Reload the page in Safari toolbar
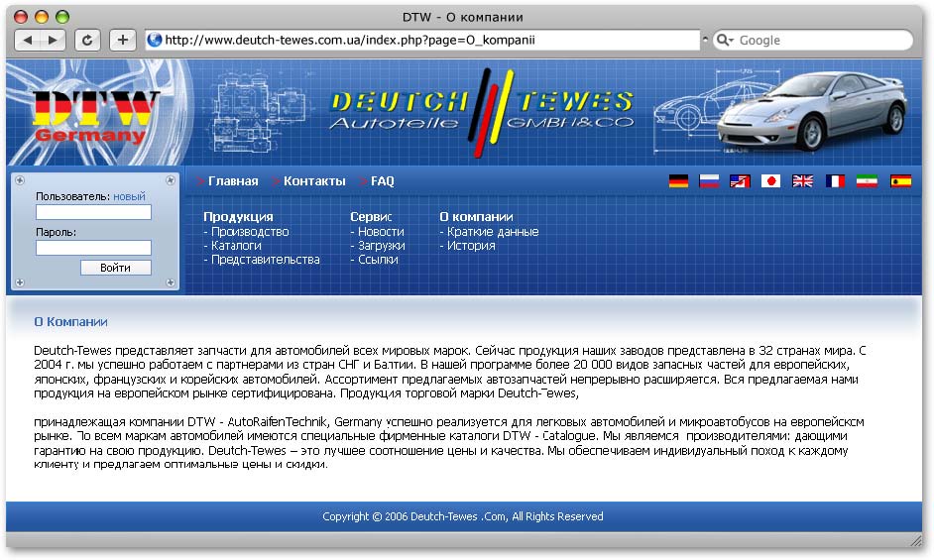Viewport: 934px width, 560px height. click(87, 40)
